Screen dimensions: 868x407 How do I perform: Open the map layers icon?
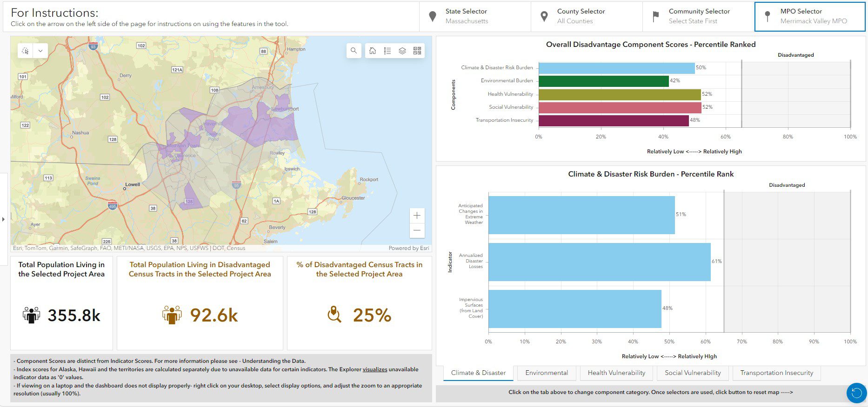pos(402,51)
